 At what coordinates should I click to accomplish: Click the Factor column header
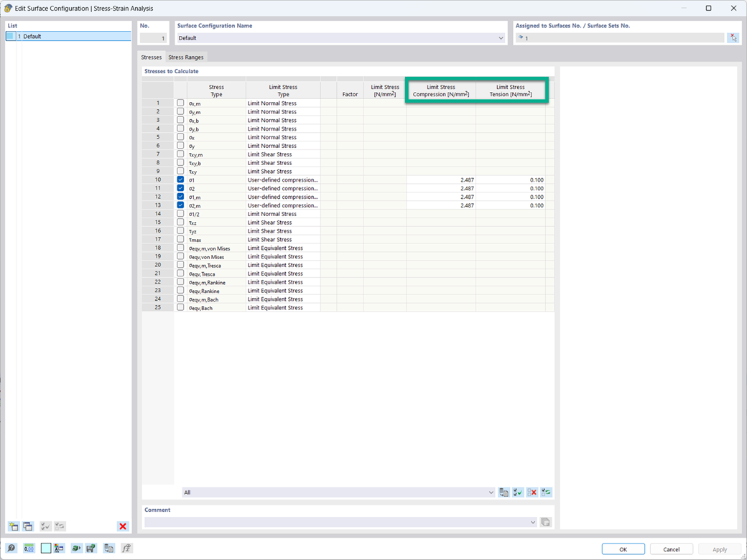(x=351, y=90)
